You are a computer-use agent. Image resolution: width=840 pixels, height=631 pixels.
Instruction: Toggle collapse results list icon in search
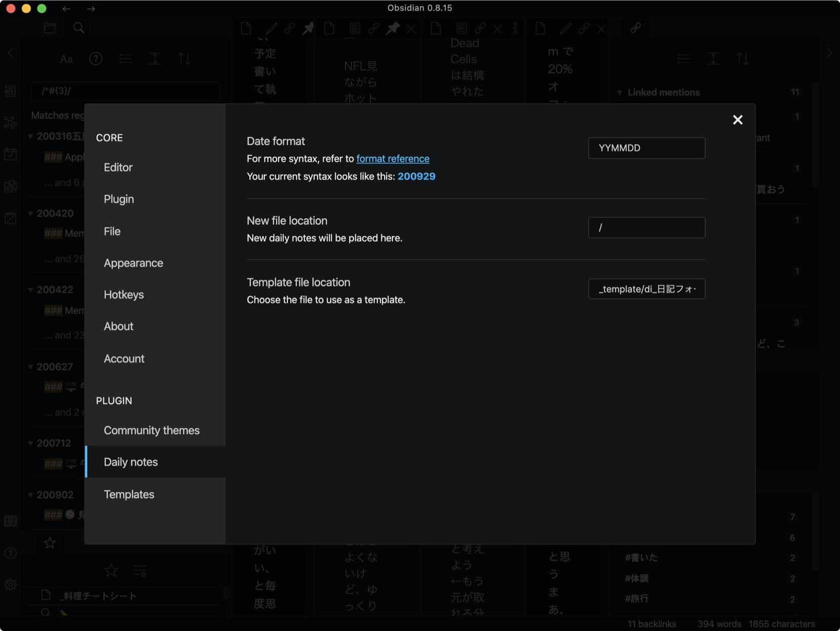[126, 59]
